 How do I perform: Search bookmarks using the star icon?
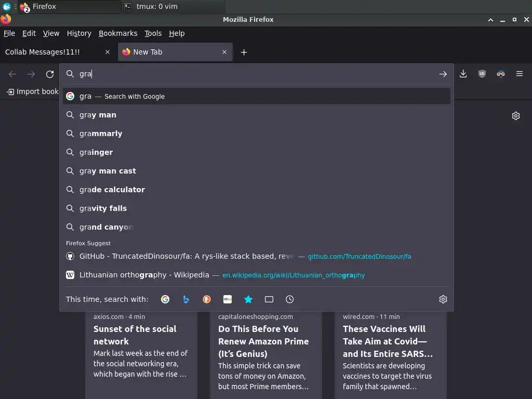point(248,299)
